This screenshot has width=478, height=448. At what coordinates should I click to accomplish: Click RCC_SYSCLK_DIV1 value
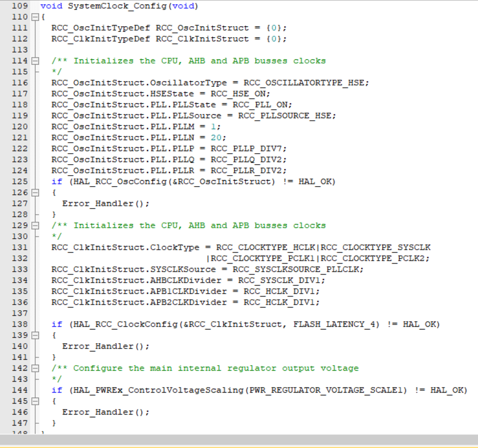point(279,280)
